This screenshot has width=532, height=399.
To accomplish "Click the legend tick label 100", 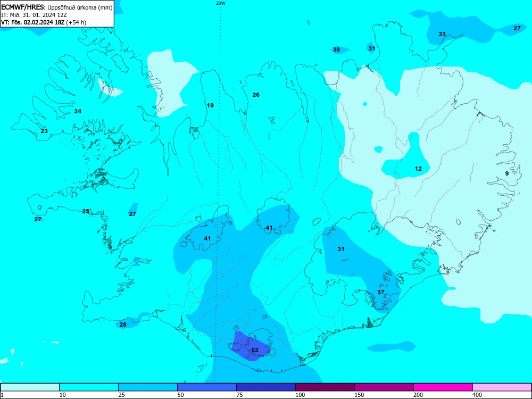I will click(301, 395).
